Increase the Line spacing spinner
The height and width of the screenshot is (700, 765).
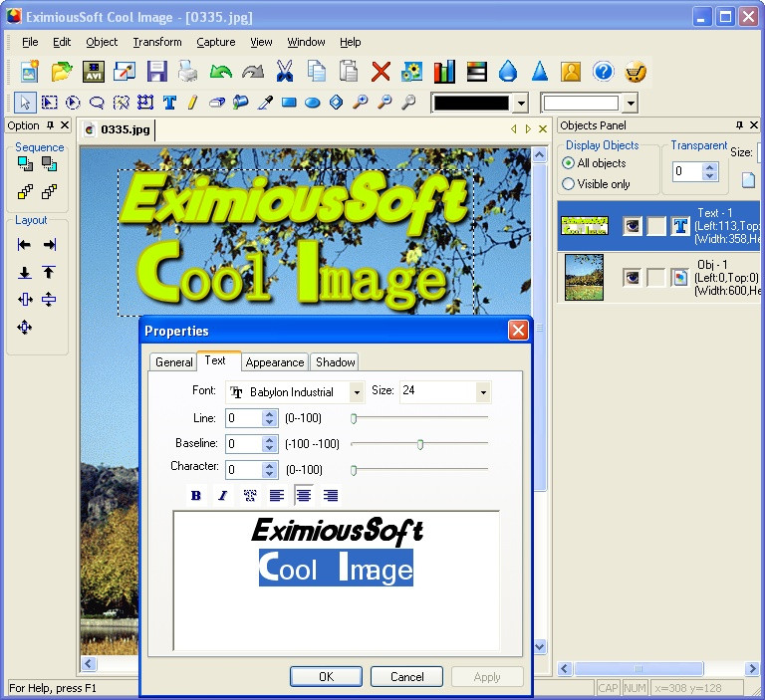tap(269, 413)
